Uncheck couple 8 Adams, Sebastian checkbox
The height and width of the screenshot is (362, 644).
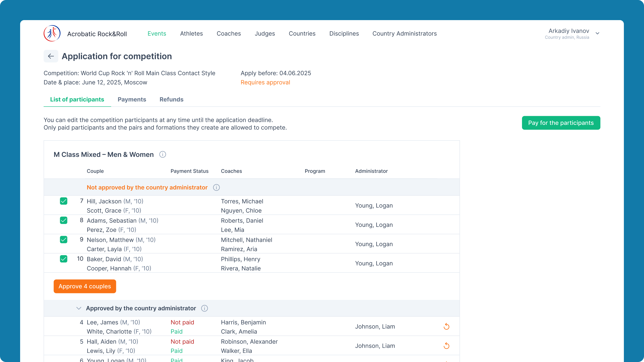pos(64,220)
